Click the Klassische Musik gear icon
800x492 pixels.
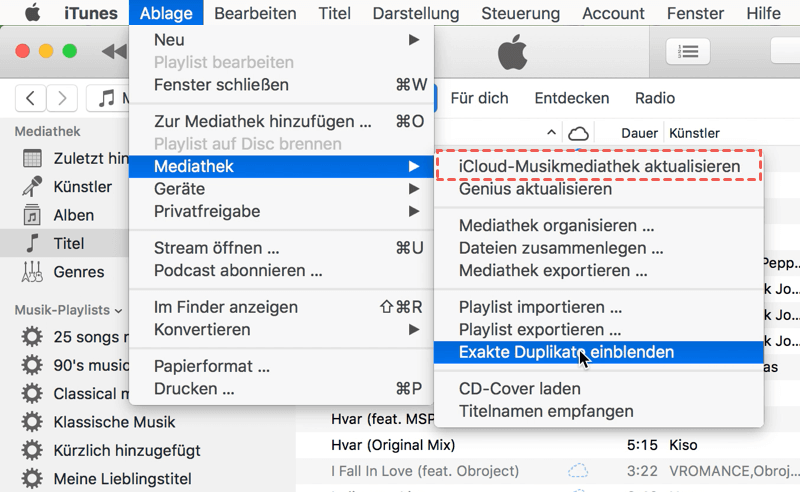(33, 422)
